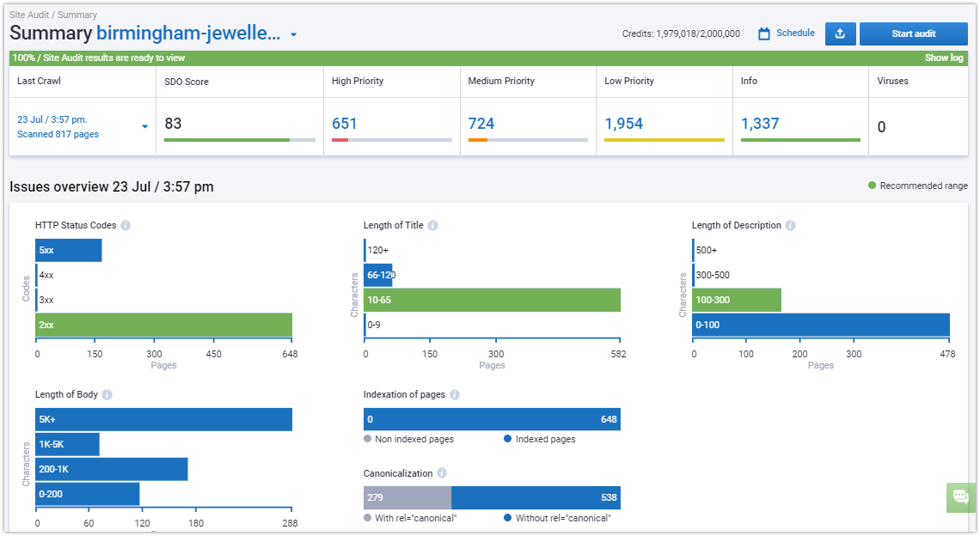Expand the project name dropdown arrow
The width and height of the screenshot is (980, 536).
coord(293,35)
